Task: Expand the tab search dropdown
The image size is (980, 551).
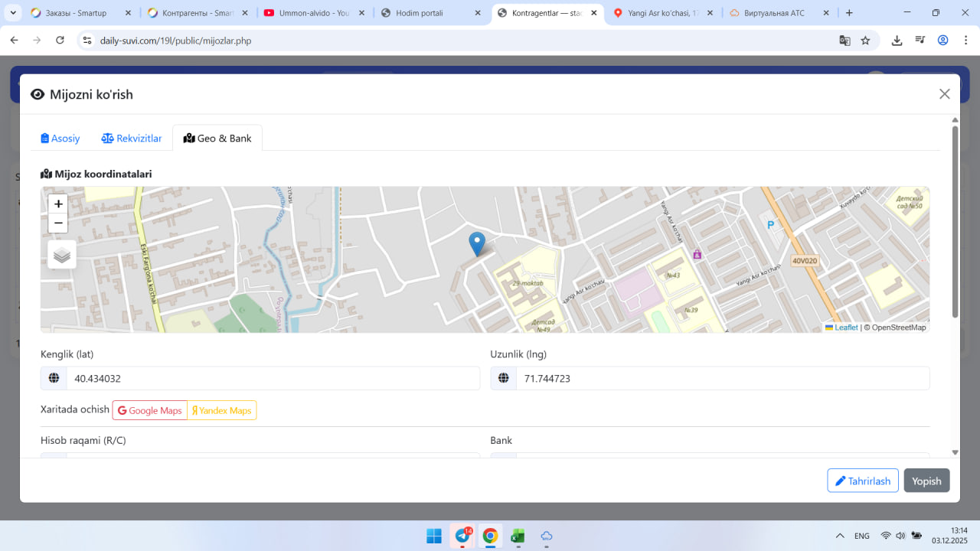Action: coord(13,13)
